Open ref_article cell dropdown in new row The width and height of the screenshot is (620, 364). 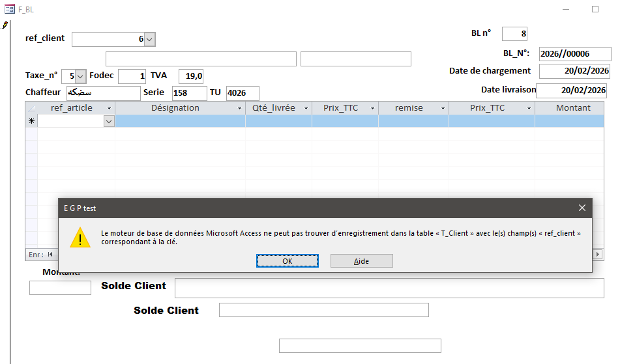point(108,121)
